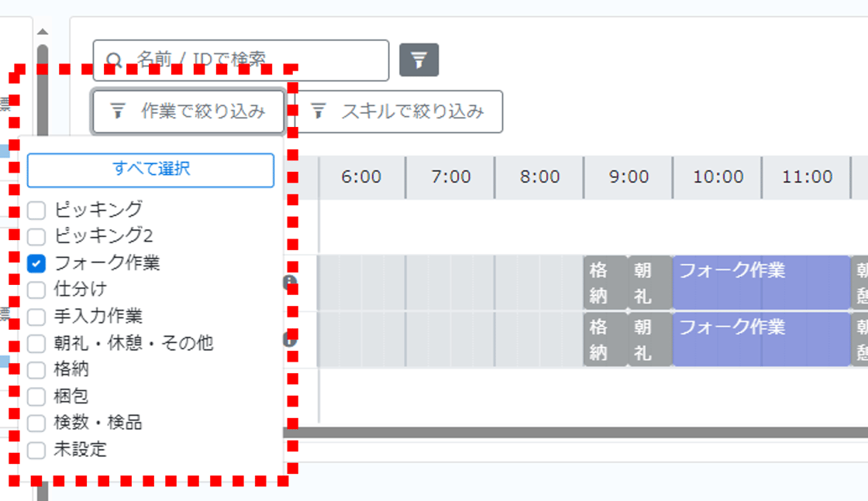Select the 格納 block in second schedule row
Image resolution: width=868 pixels, height=501 pixels.
tap(605, 339)
